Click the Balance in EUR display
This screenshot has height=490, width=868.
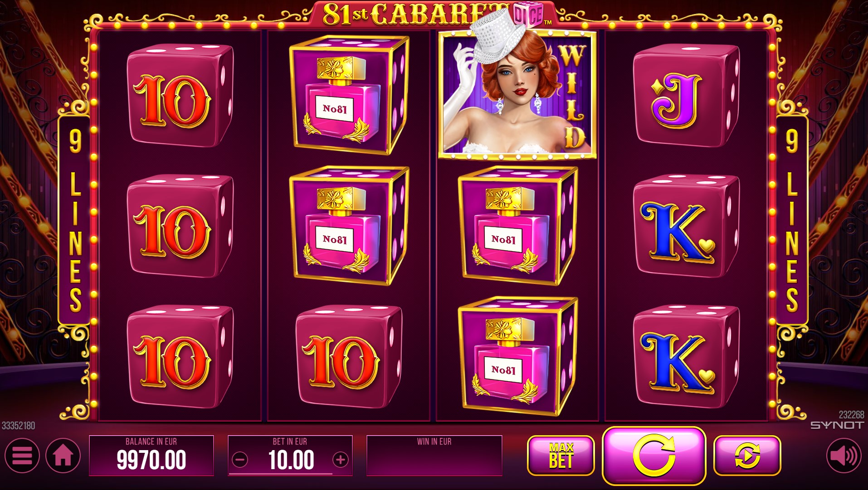[x=151, y=456]
